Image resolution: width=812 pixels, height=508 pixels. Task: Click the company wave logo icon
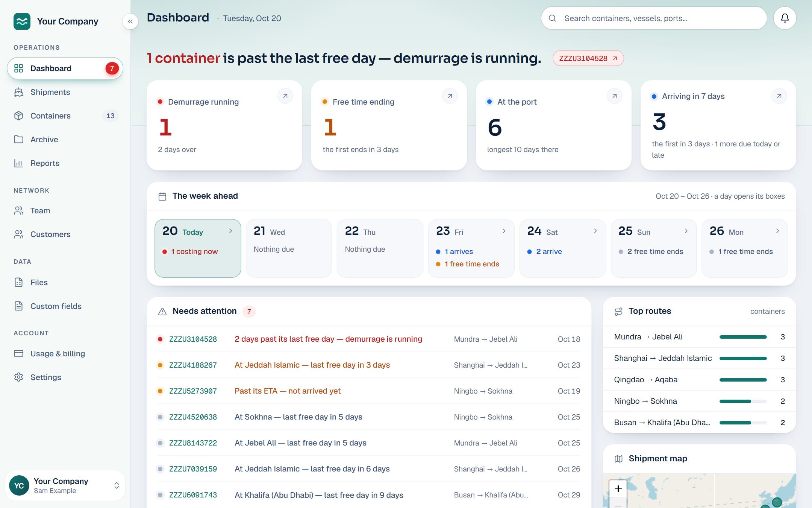point(22,21)
